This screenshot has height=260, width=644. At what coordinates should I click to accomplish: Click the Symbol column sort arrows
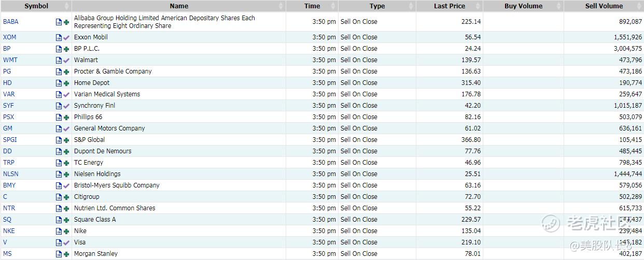66,6
